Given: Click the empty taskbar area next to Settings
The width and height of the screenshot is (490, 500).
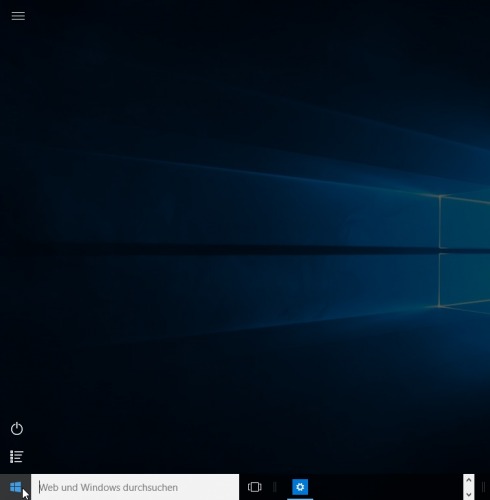Looking at the screenshot, I should (387, 487).
